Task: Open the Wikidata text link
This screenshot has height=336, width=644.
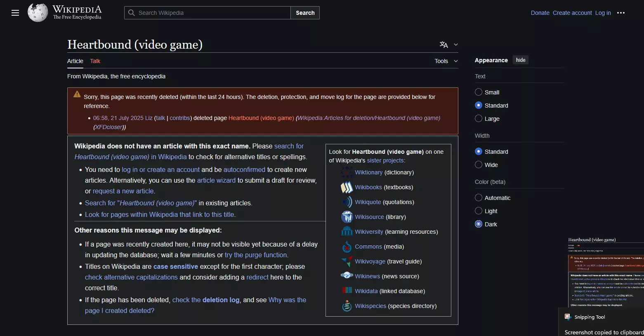Action: pyautogui.click(x=366, y=291)
